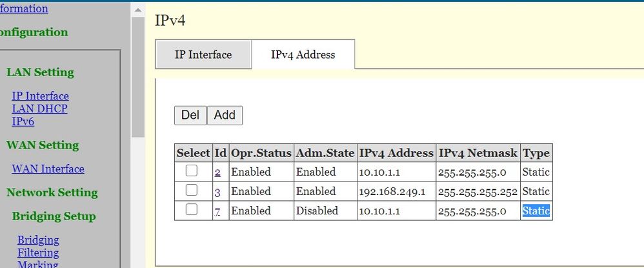The height and width of the screenshot is (268, 644).
Task: Open entry Id 2 link
Action: pos(218,172)
